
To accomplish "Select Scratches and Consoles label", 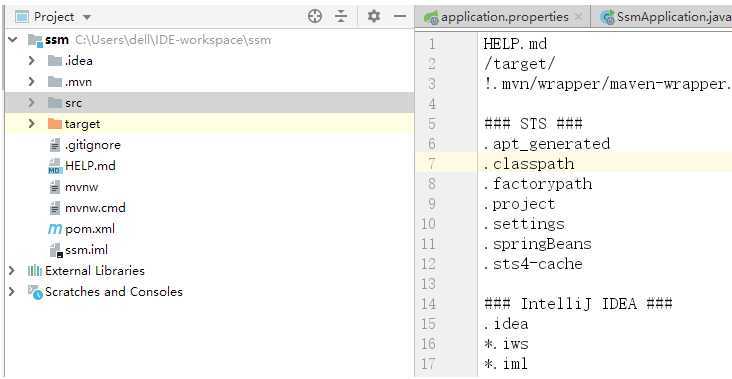I will [x=114, y=292].
